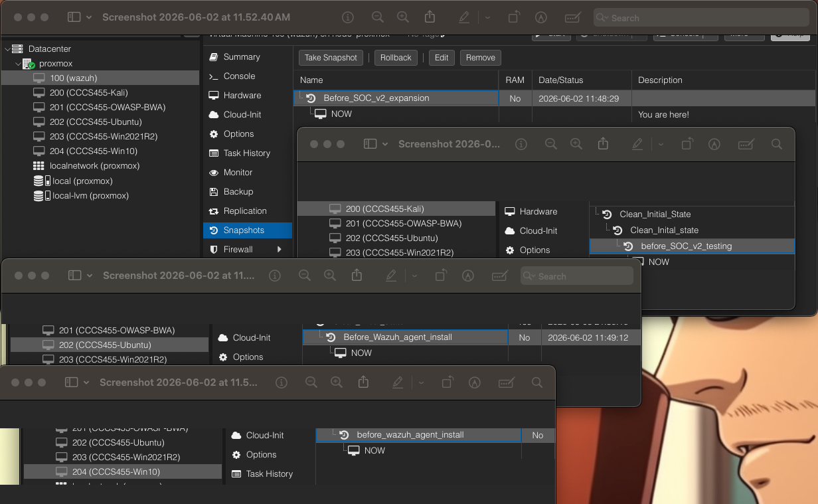Rotate the image in the Ubuntu snapshot Preview window
This screenshot has height=504, width=818.
click(441, 276)
